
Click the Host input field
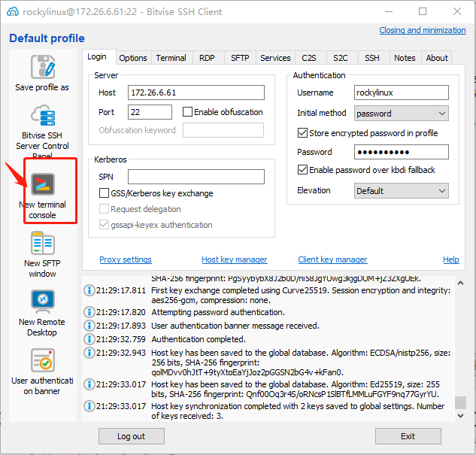pos(196,93)
